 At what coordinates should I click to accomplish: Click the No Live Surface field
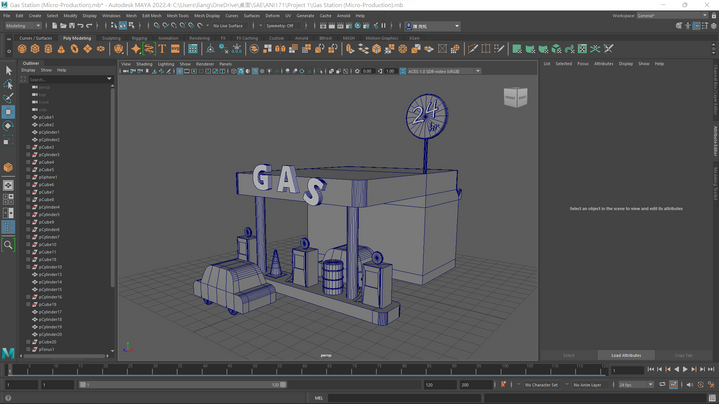click(x=228, y=26)
